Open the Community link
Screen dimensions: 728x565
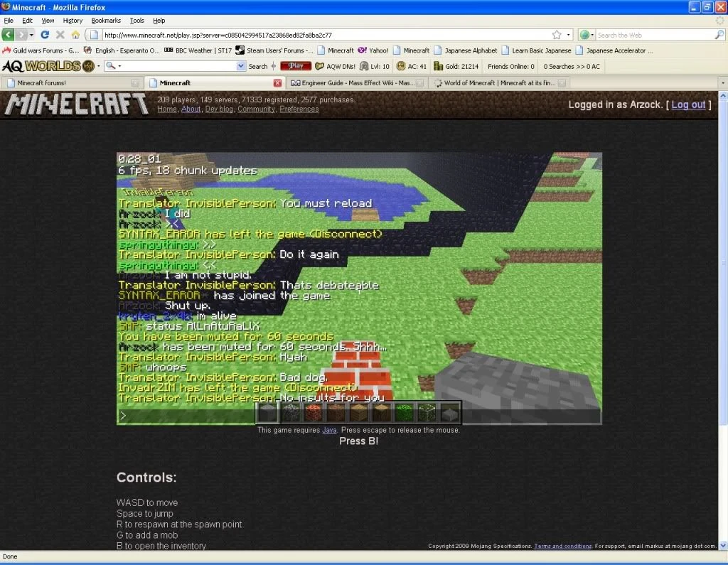(256, 109)
